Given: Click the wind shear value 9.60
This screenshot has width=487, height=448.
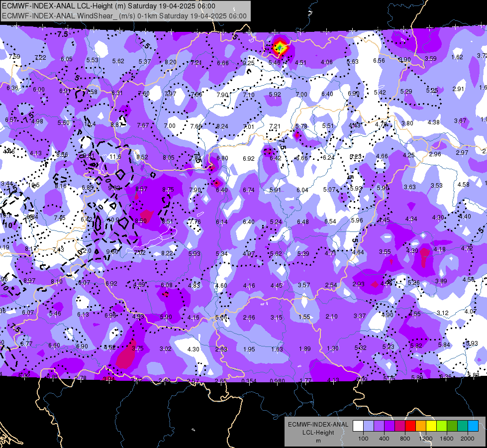Looking at the screenshot, I should (x=112, y=252).
